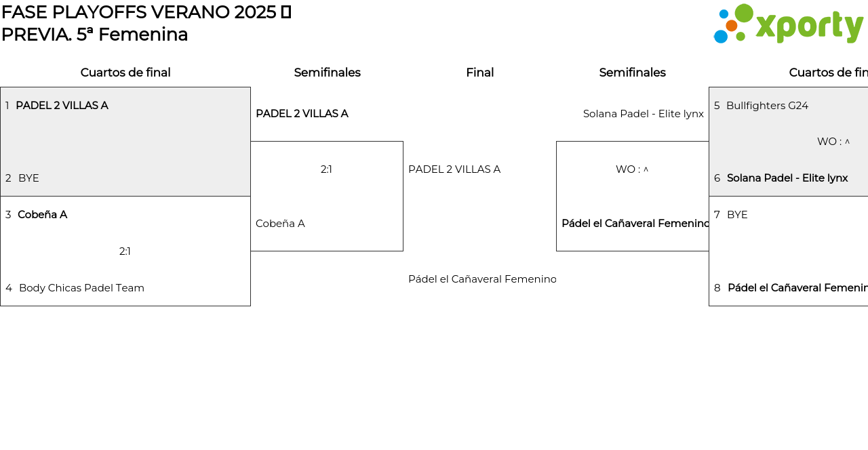Select Cobeña A in the left semifinal
The height and width of the screenshot is (450, 868).
click(x=280, y=224)
